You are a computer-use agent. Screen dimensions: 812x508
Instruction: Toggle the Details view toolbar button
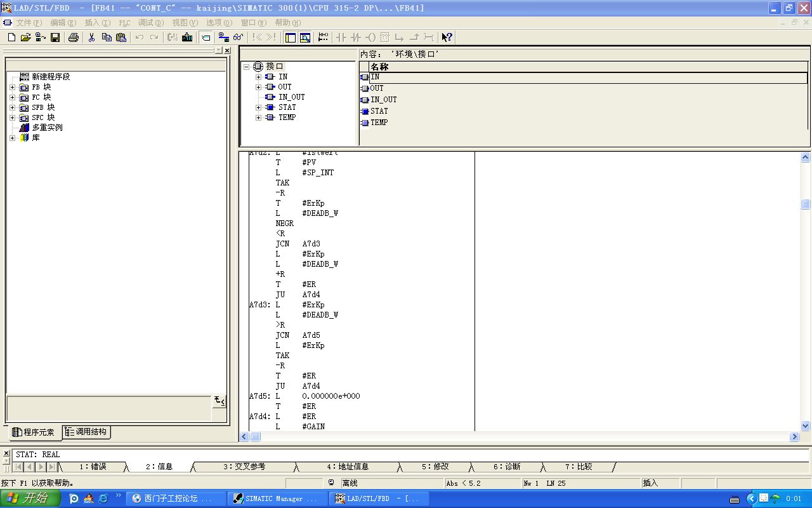305,37
